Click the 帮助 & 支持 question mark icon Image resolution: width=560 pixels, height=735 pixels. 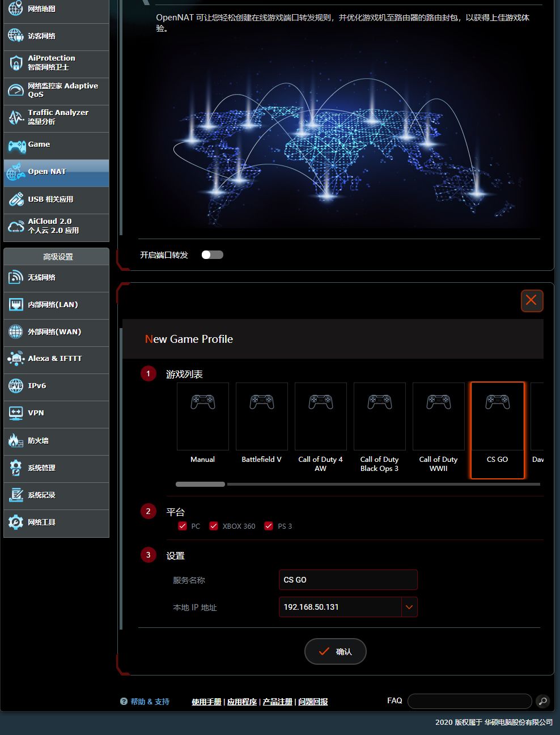(124, 702)
